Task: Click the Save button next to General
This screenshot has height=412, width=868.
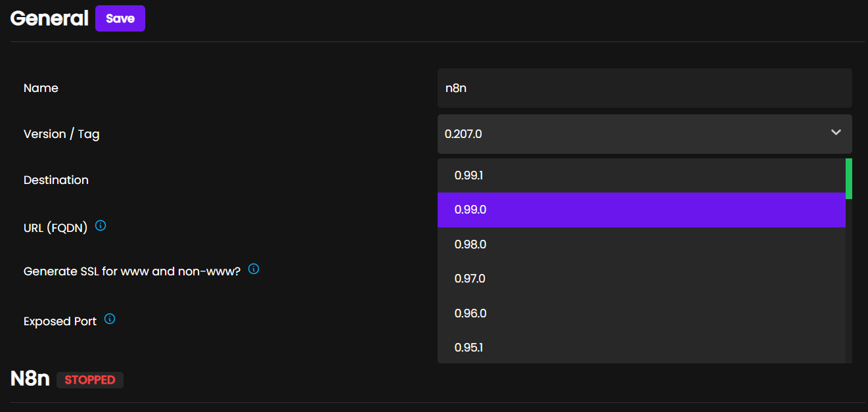Action: tap(120, 18)
